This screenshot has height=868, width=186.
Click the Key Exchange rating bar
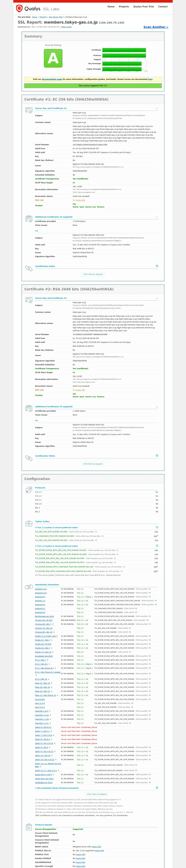122,63
